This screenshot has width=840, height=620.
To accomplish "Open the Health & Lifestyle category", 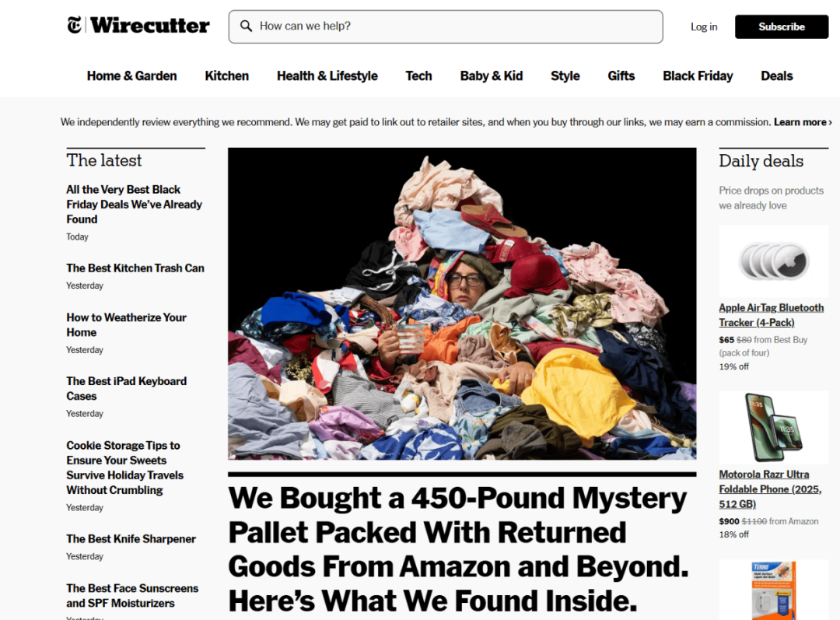I will tap(327, 76).
